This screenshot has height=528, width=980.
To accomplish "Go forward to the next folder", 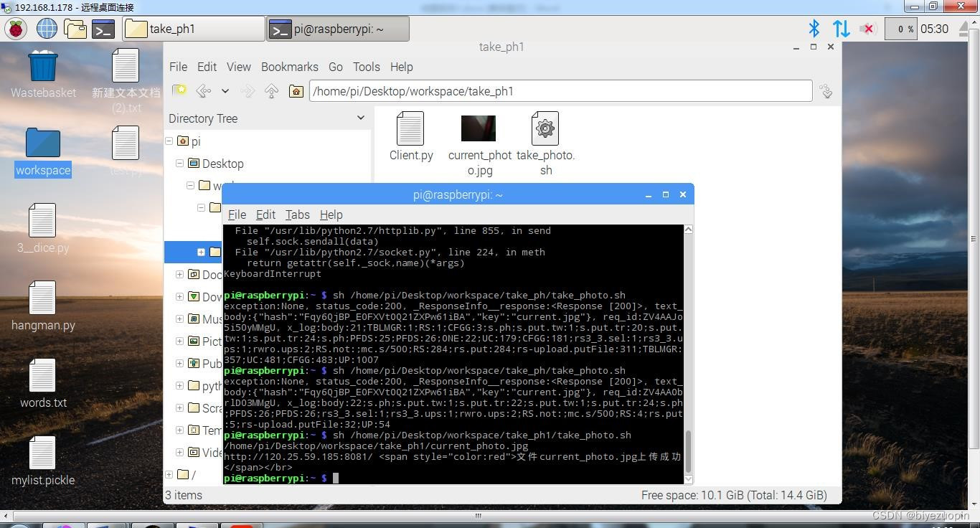I will pos(248,91).
